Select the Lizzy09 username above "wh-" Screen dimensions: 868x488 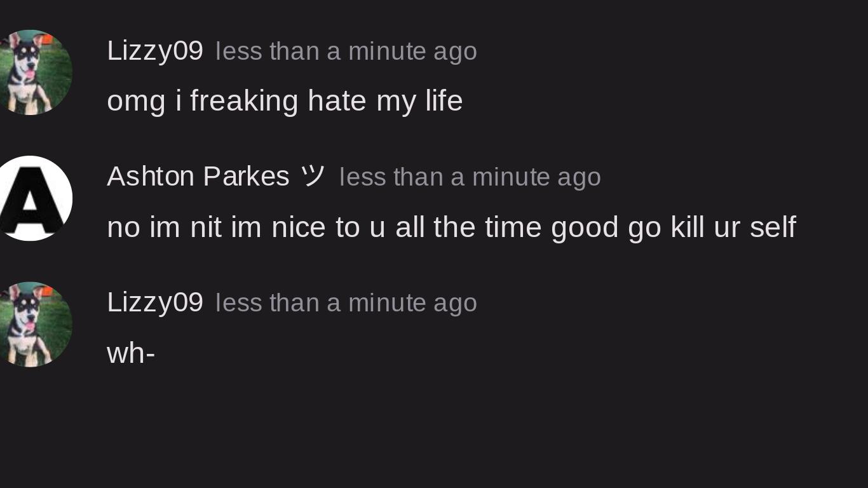pyautogui.click(x=155, y=302)
